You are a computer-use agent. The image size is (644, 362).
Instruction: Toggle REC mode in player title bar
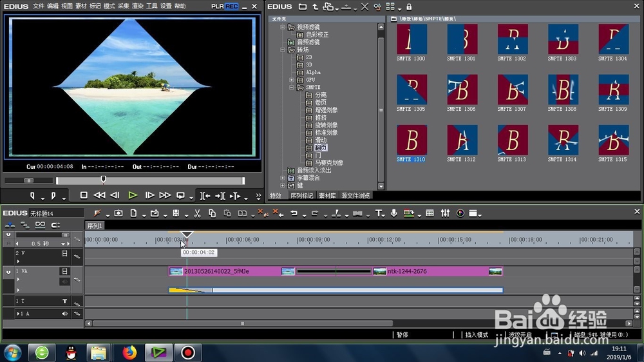tap(232, 6)
